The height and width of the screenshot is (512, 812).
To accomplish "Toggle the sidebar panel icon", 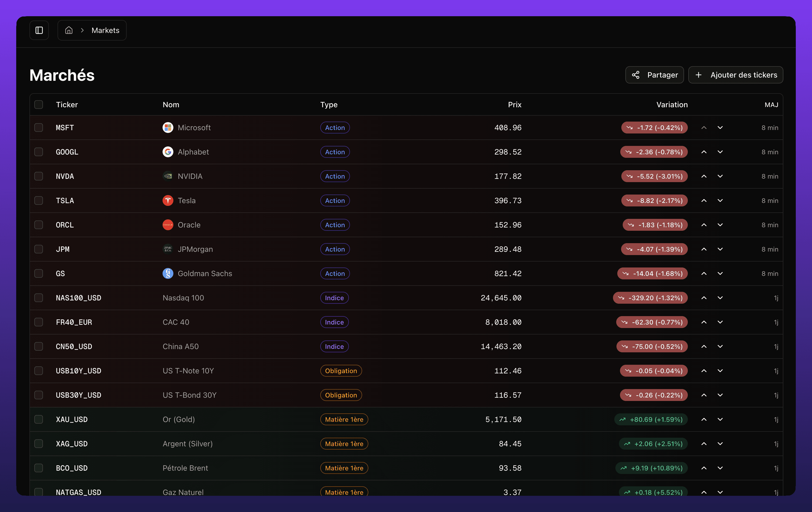I will (39, 30).
